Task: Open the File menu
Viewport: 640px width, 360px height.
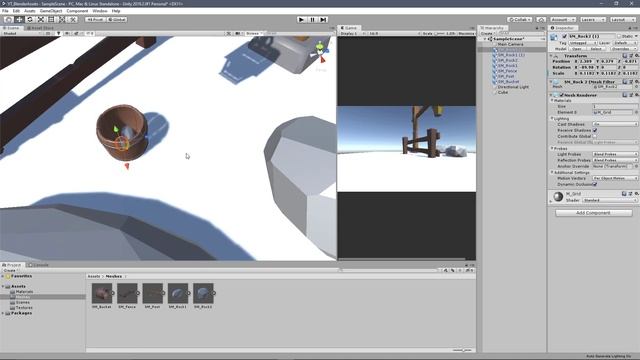Action: pos(5,11)
